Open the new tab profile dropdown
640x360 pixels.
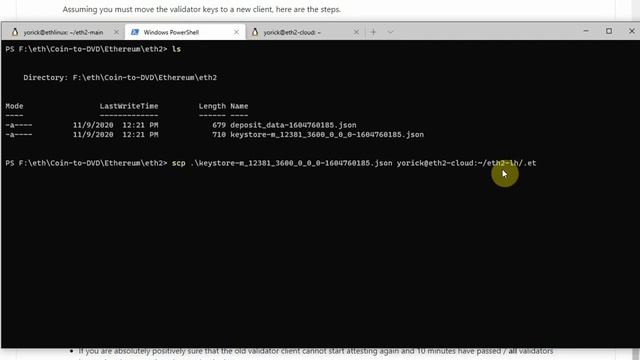pos(390,32)
